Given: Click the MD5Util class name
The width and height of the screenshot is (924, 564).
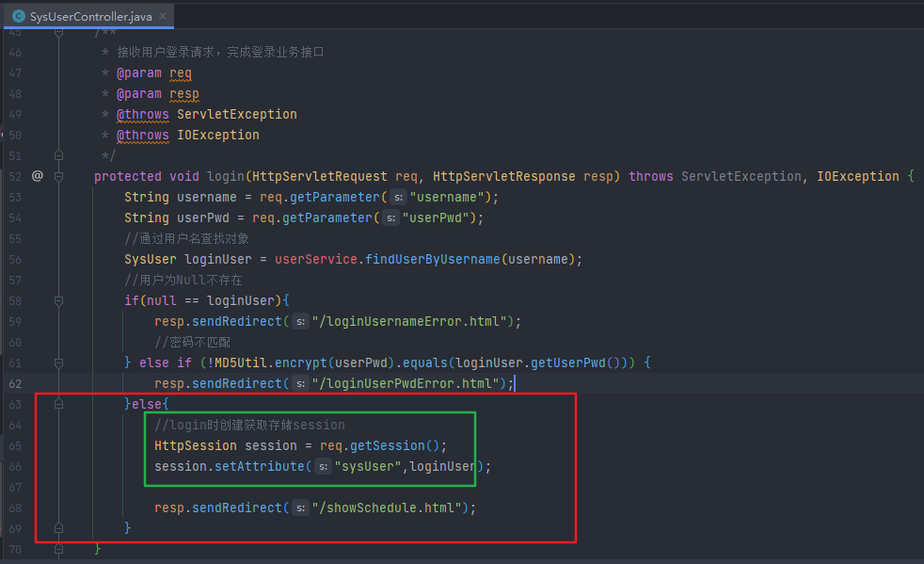Looking at the screenshot, I should click(241, 363).
